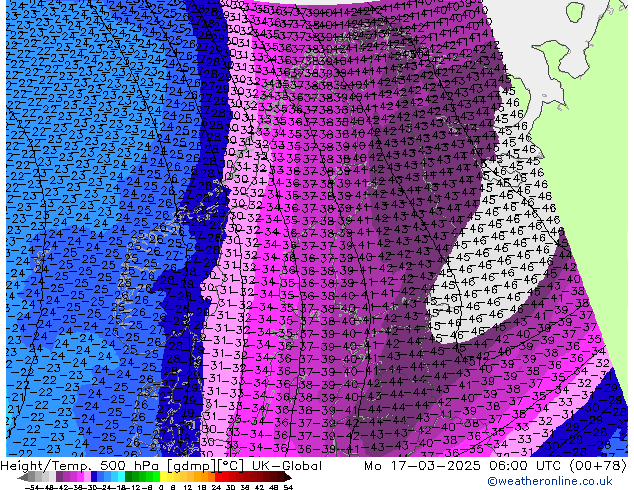Image resolution: width=634 pixels, height=490 pixels.
Task: Select the yellow swatch near legend value 0
Action: (x=163, y=477)
